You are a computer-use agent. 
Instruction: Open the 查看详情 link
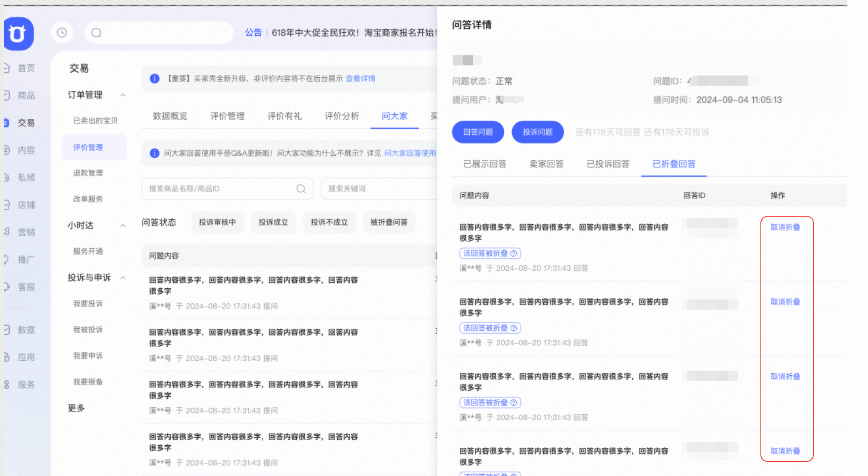(360, 78)
